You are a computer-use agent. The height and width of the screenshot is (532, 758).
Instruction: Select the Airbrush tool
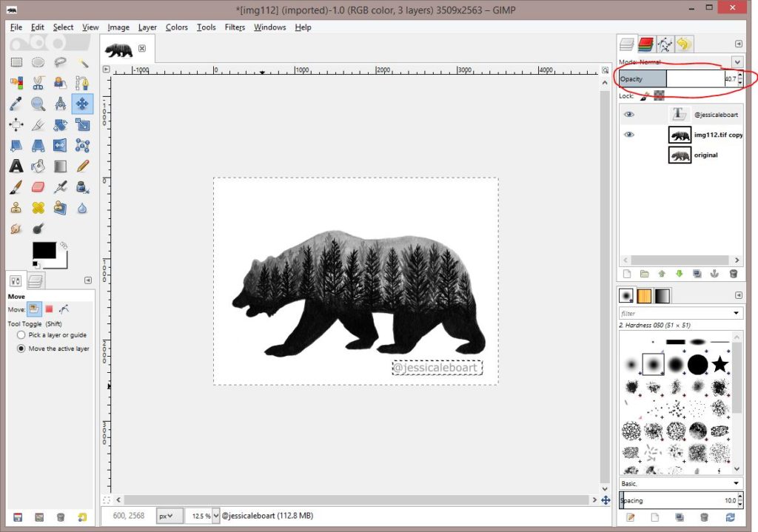click(60, 187)
